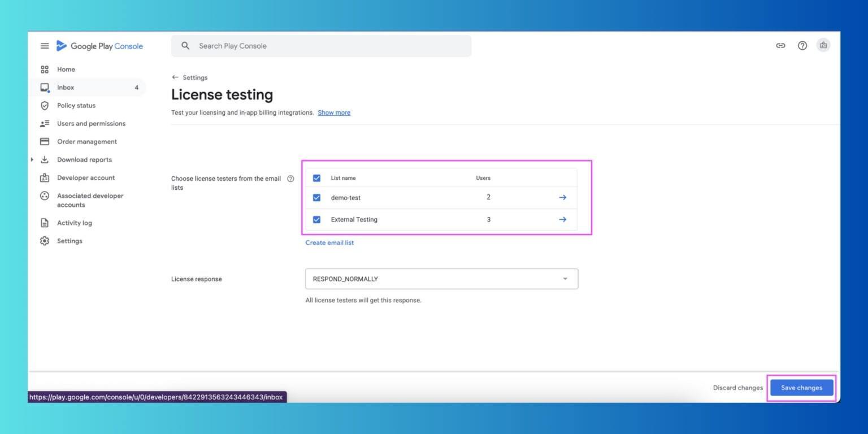Screen dimensions: 868x434
Task: Open the RESPOND_NORMALLY license response dropdown
Action: click(x=441, y=279)
